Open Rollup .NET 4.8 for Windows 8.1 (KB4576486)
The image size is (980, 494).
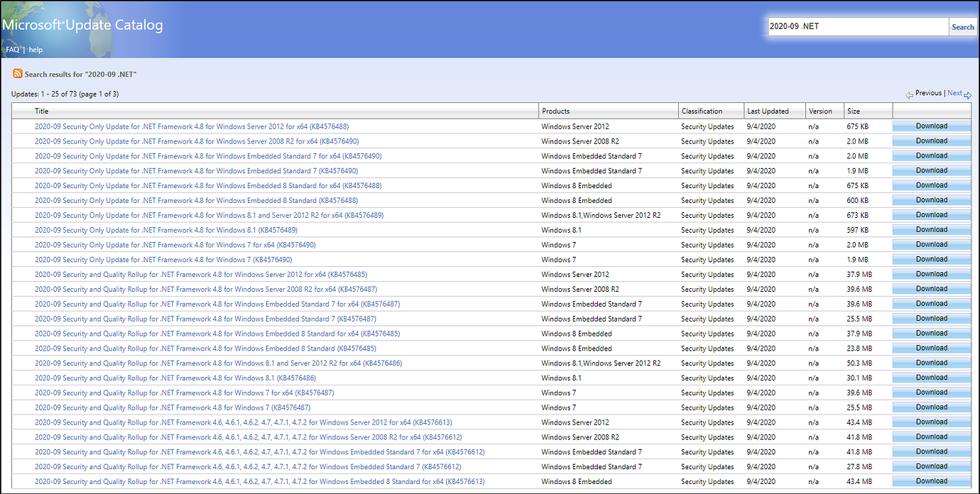[x=175, y=378]
